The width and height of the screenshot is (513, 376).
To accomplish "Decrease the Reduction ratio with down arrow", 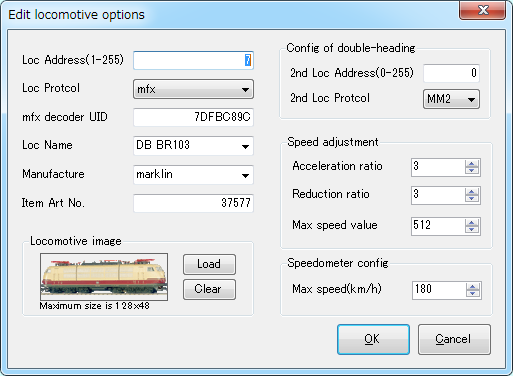I will tap(471, 198).
